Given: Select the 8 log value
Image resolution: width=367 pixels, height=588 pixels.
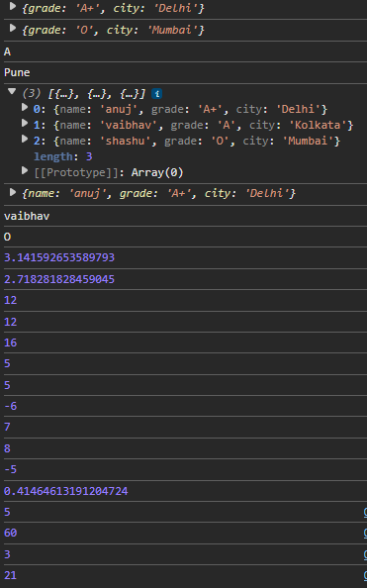Looking at the screenshot, I should click(x=7, y=448).
